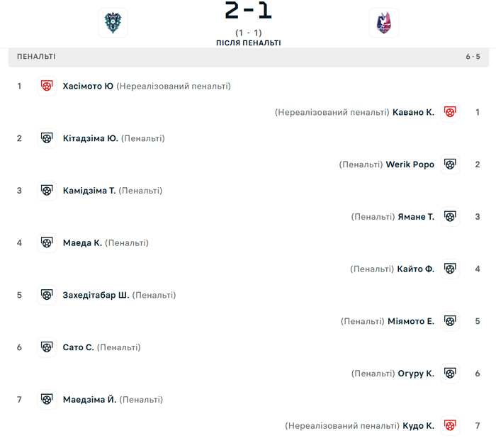Click scored penalty icon beside Маеда К.
The image size is (496, 448).
pos(47,243)
